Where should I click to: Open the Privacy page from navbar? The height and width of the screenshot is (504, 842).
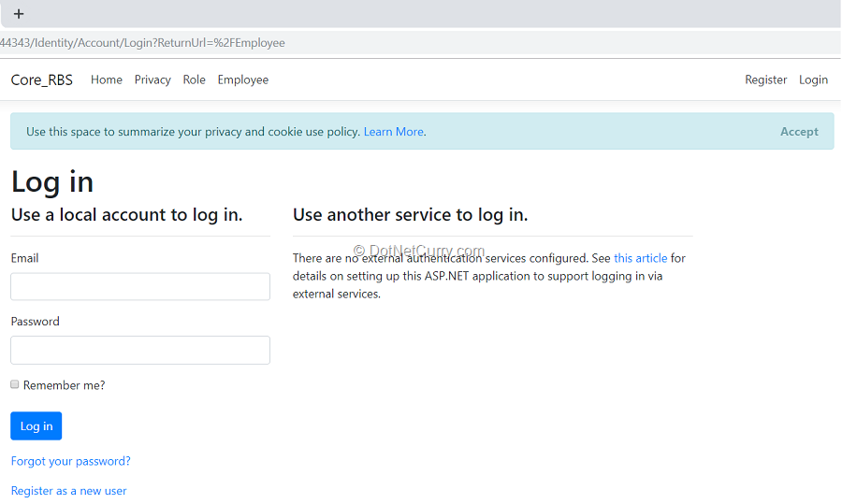click(152, 80)
